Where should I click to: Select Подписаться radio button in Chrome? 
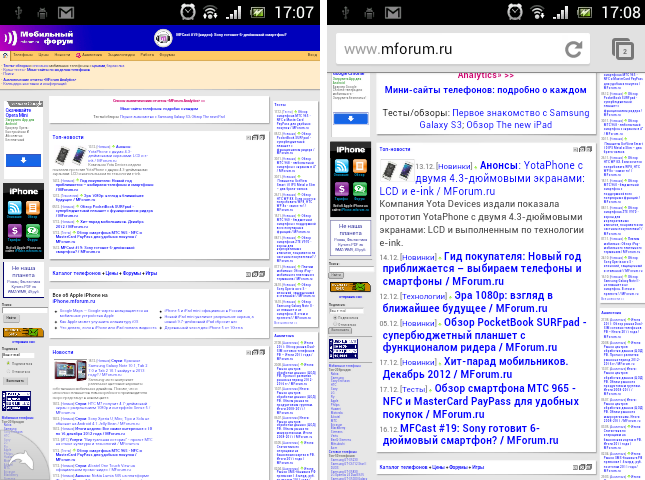[x=335, y=318]
